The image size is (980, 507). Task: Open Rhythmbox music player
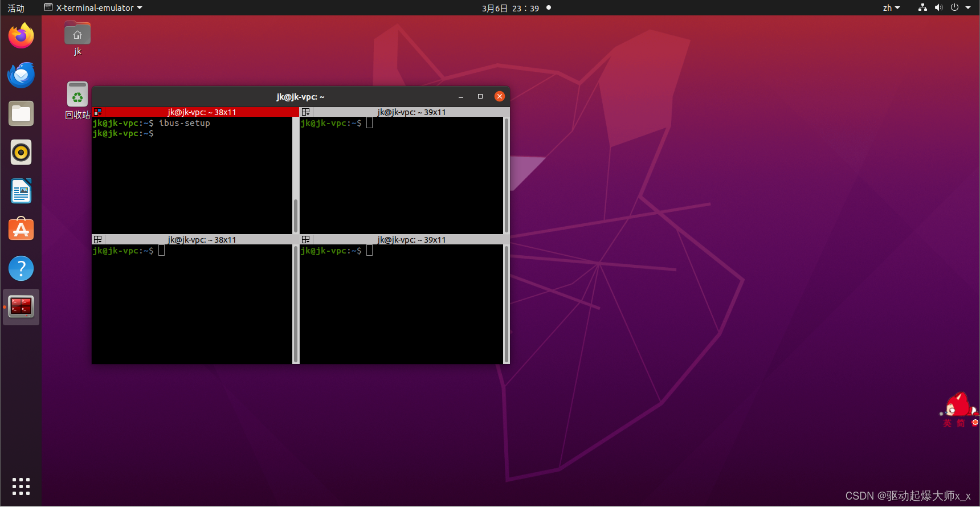coord(21,152)
